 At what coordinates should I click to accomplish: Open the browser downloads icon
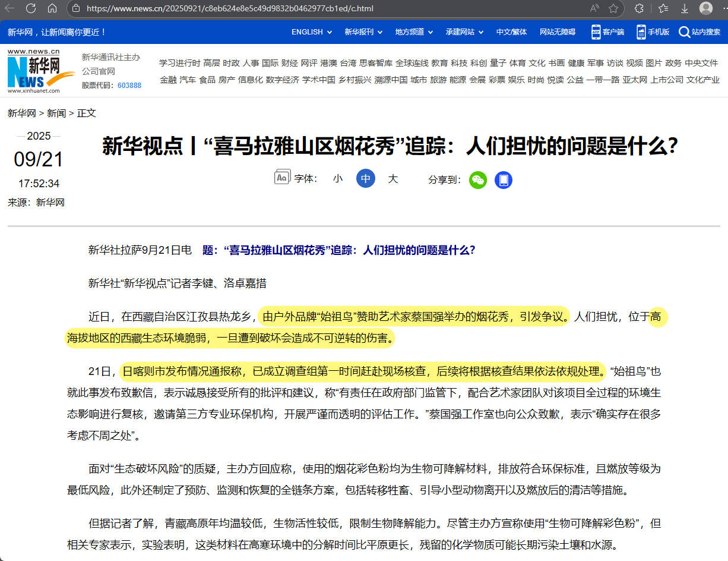(x=684, y=9)
